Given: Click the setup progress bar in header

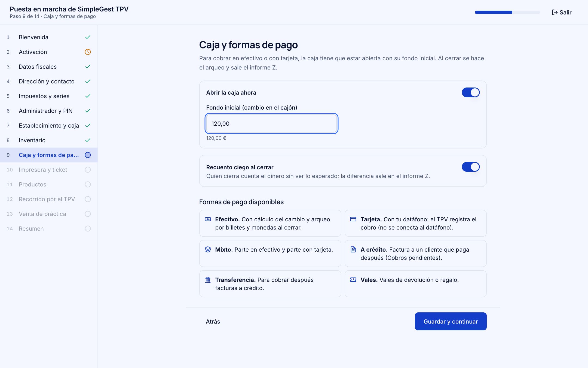Looking at the screenshot, I should click(x=507, y=12).
